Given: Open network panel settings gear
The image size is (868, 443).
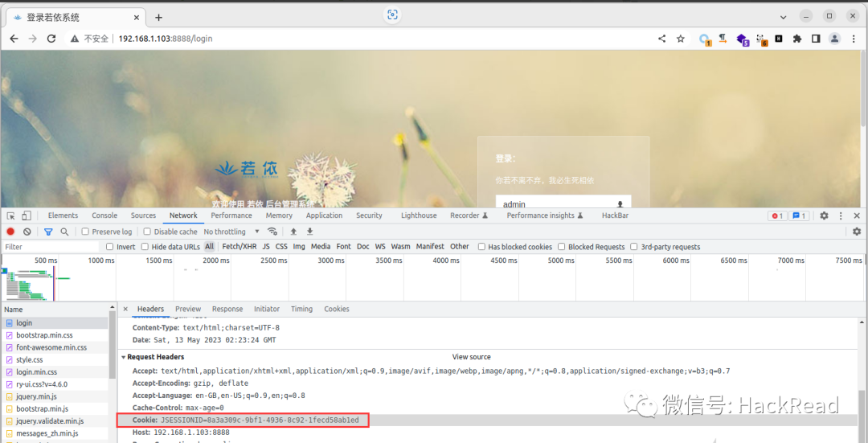Looking at the screenshot, I should click(x=857, y=232).
